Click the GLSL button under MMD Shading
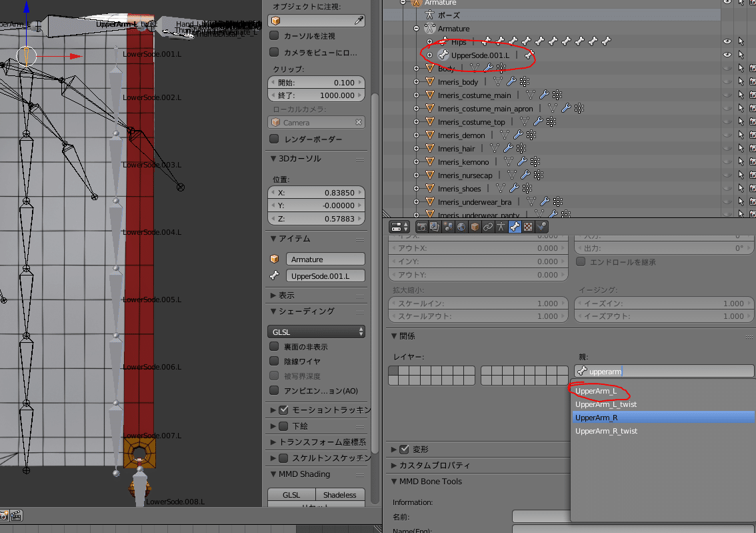The height and width of the screenshot is (533, 756). pos(291,495)
